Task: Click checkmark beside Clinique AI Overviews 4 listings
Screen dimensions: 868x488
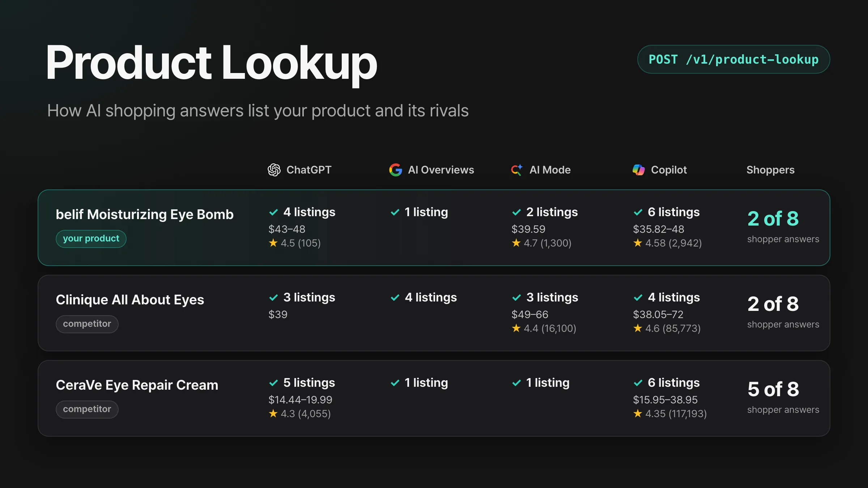Action: point(395,297)
